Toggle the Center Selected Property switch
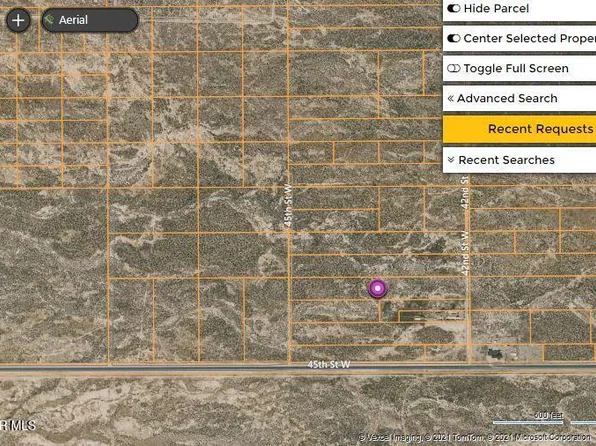 (x=454, y=38)
